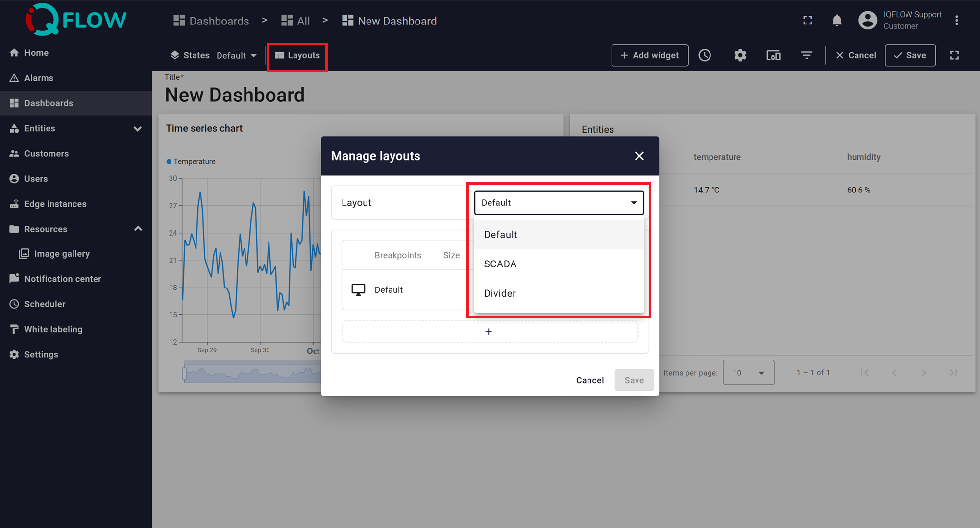The width and height of the screenshot is (980, 528).
Task: Expand the Entities sidebar section
Action: pos(138,129)
